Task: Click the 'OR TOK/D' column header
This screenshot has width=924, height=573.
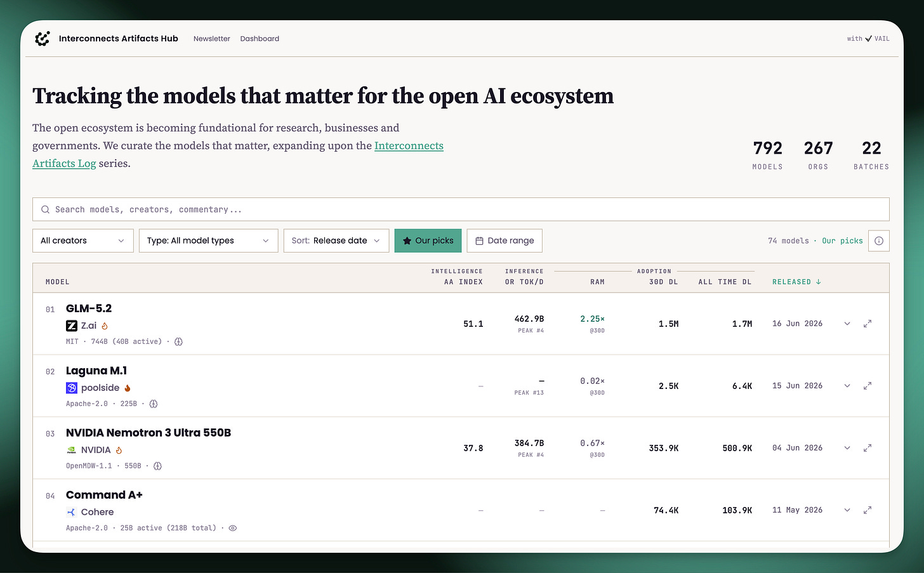Action: (x=524, y=282)
